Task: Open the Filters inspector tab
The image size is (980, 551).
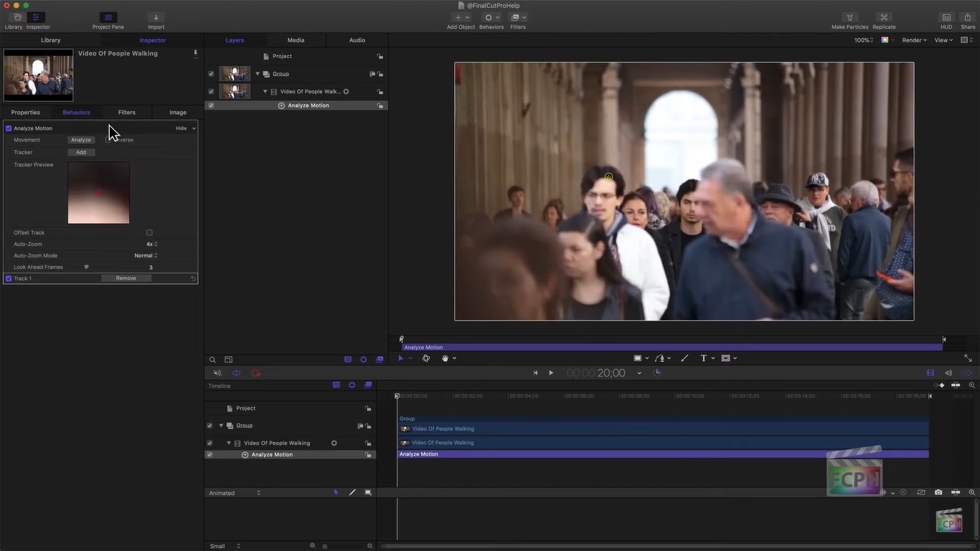Action: (127, 113)
